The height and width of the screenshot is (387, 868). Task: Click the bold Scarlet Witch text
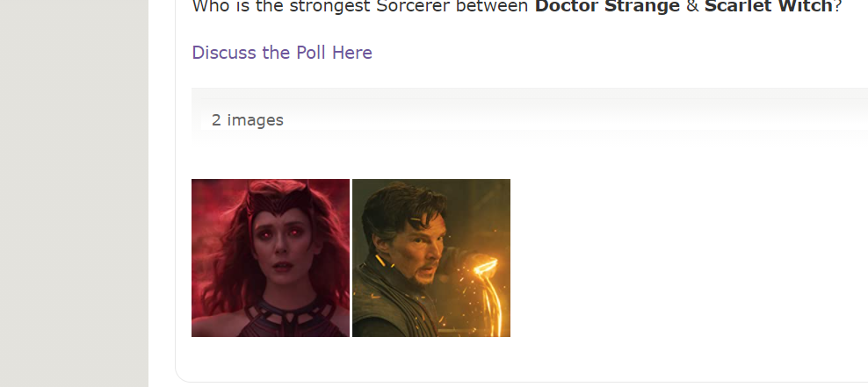(x=768, y=6)
